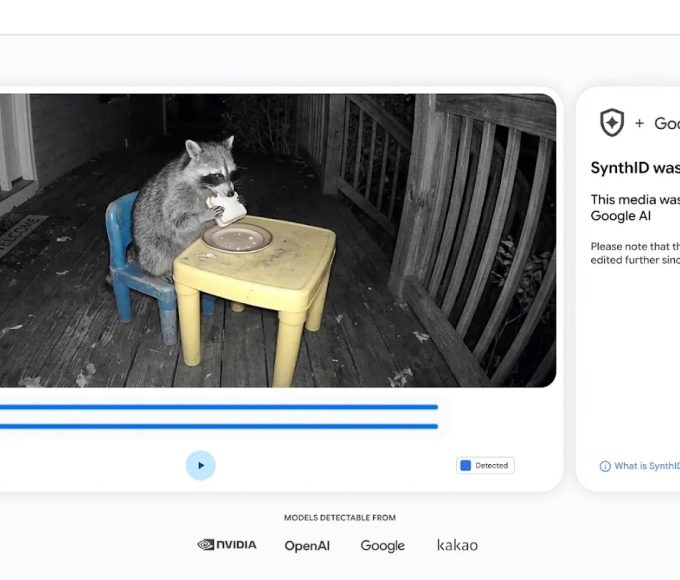The image size is (680, 580).
Task: Click the 'Please note that' disclaimer text
Action: (635, 246)
